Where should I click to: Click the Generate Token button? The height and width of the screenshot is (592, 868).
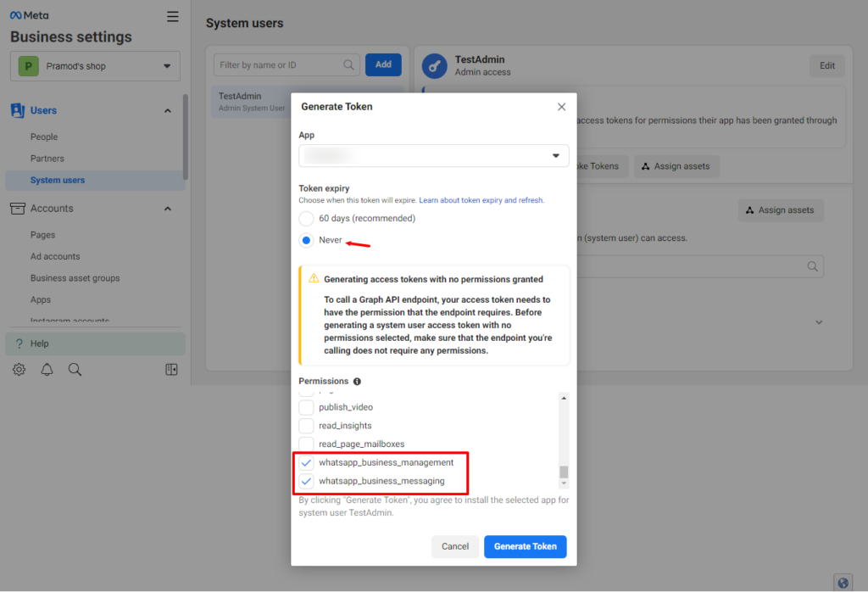tap(525, 546)
